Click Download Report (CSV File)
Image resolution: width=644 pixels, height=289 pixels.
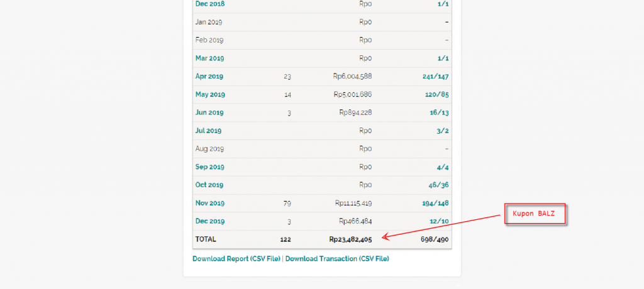pyautogui.click(x=236, y=259)
